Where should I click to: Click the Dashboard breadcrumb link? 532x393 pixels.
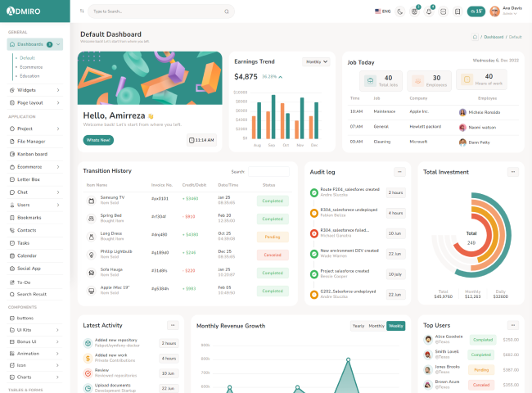494,37
